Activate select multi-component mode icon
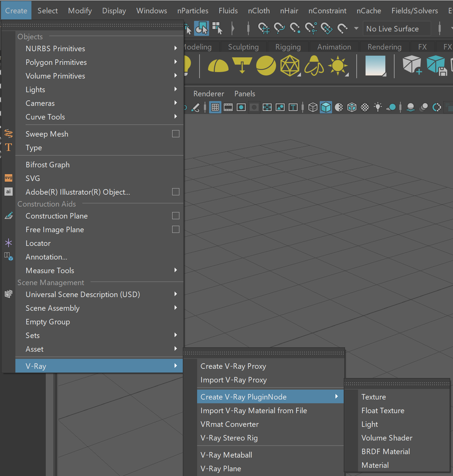Image resolution: width=453 pixels, height=476 pixels. pos(217,28)
